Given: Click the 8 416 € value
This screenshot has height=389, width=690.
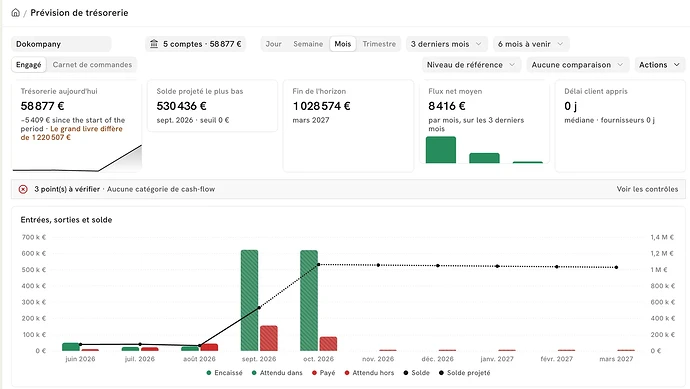Looking at the screenshot, I should [447, 106].
